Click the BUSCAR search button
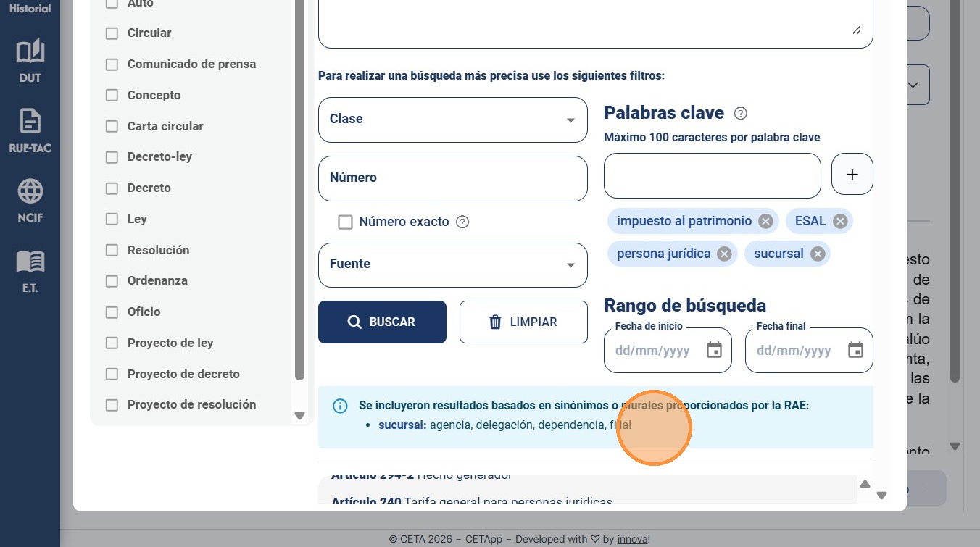Image resolution: width=980 pixels, height=547 pixels. tap(382, 322)
